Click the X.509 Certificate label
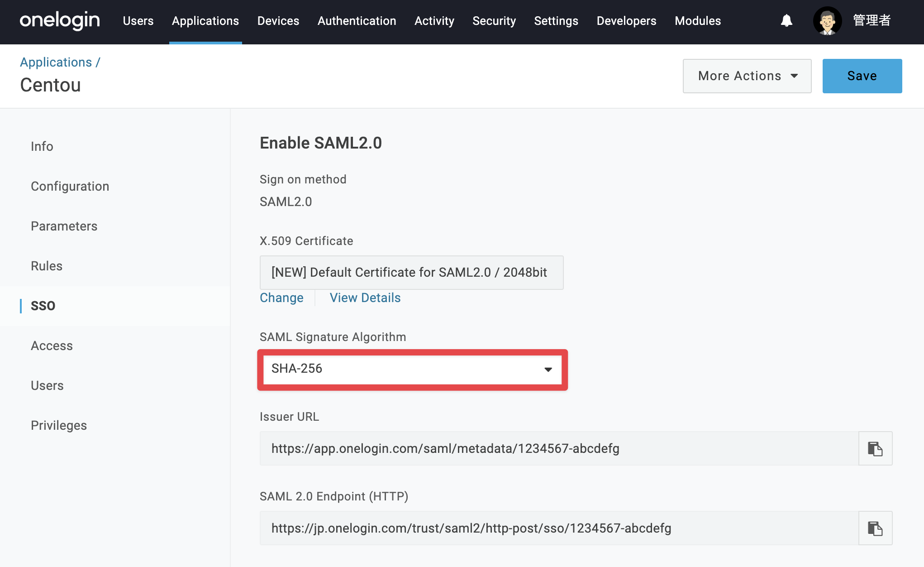This screenshot has width=924, height=567. [306, 241]
